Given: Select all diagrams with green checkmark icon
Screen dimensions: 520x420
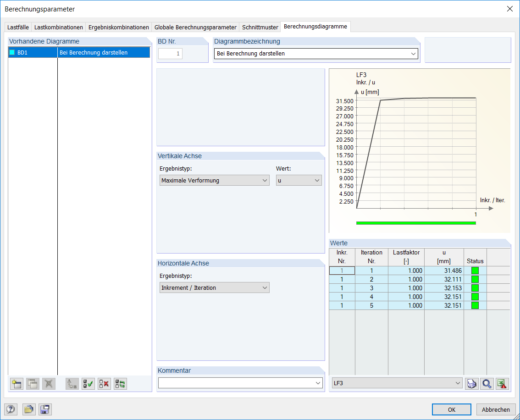Looking at the screenshot, I should coord(88,384).
